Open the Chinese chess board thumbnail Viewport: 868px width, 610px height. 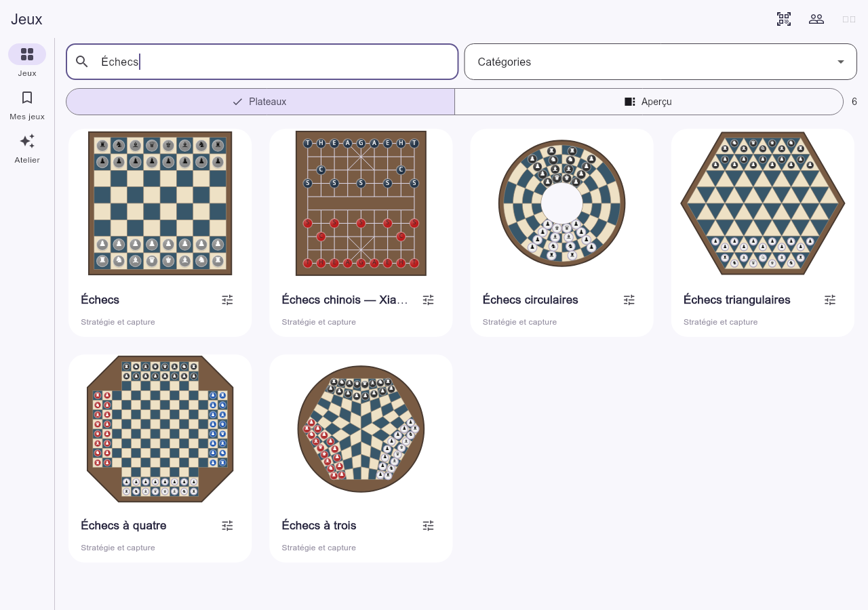tap(361, 203)
